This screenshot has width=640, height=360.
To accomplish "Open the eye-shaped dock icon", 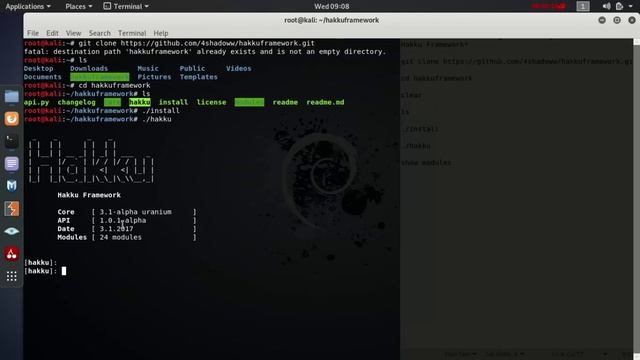I will pos(11,231).
